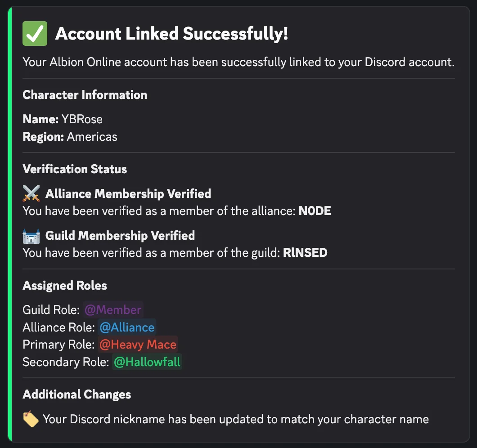
Task: Click the crossed swords alliance verification icon
Action: pyautogui.click(x=30, y=193)
